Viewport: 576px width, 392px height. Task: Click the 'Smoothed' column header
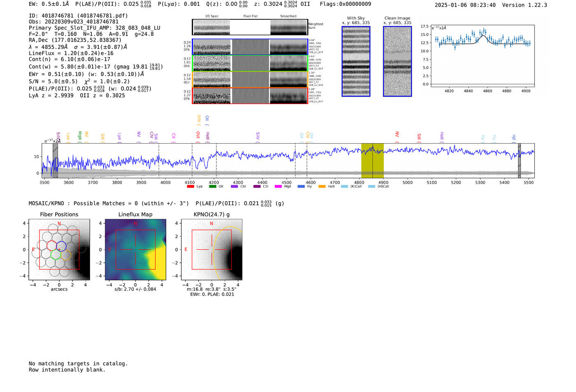point(288,16)
